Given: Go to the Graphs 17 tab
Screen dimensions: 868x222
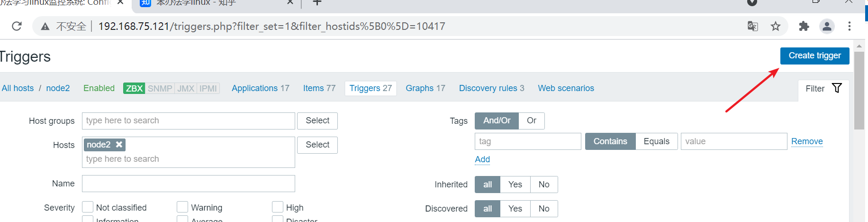Looking at the screenshot, I should 425,88.
